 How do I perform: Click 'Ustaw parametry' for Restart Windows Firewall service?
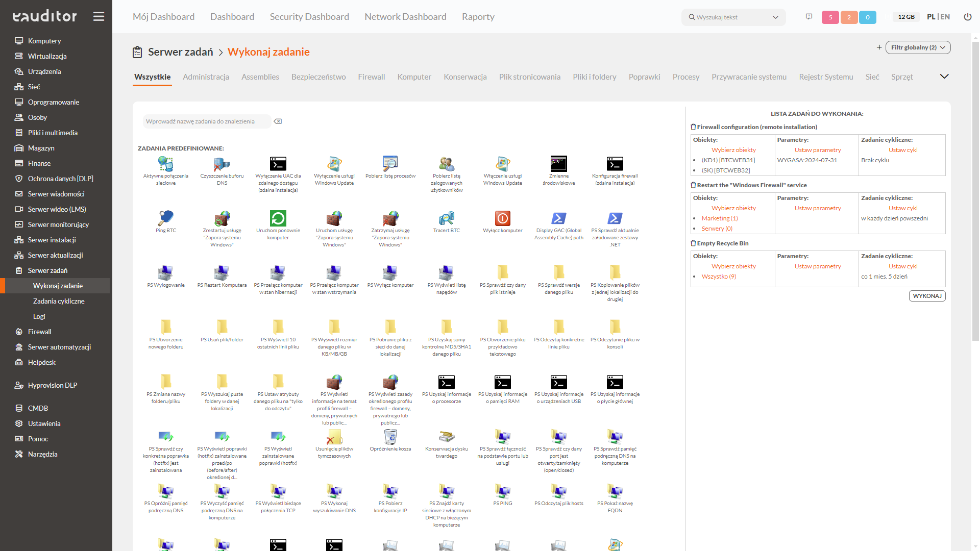coord(818,208)
